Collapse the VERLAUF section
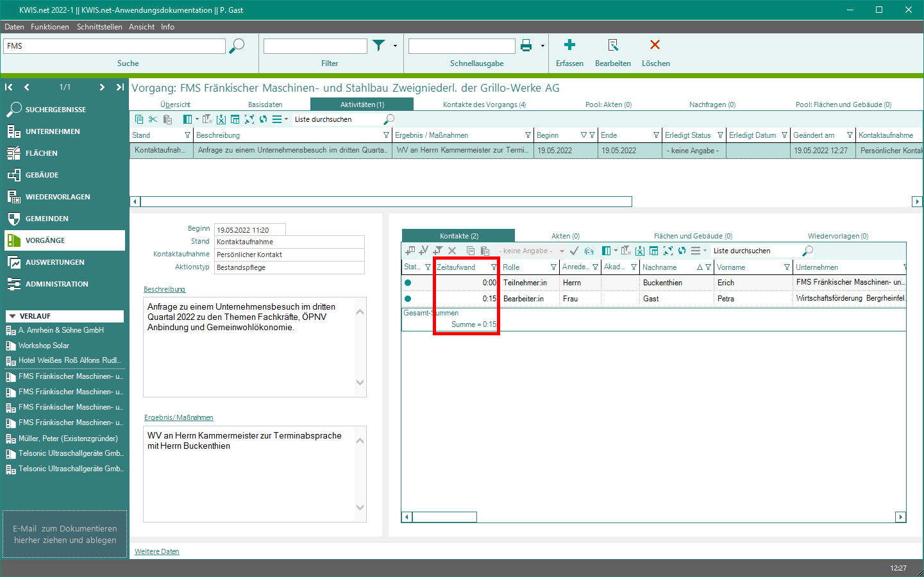924x577 pixels. [13, 316]
